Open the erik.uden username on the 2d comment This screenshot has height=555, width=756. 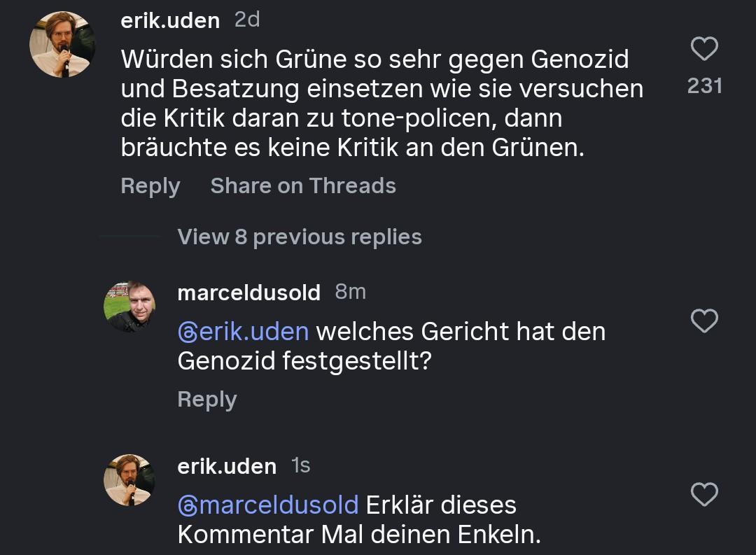click(x=170, y=21)
